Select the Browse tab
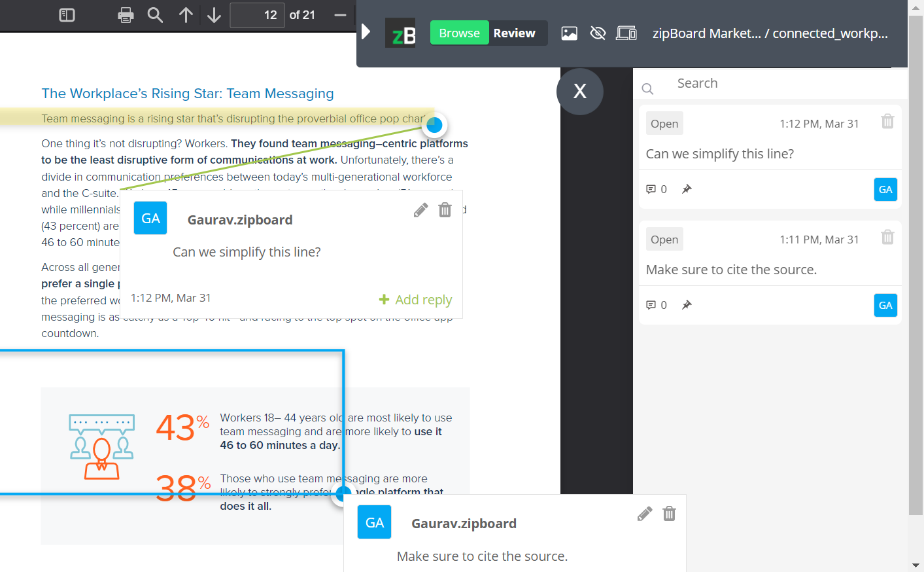Image resolution: width=924 pixels, height=572 pixels. [459, 31]
